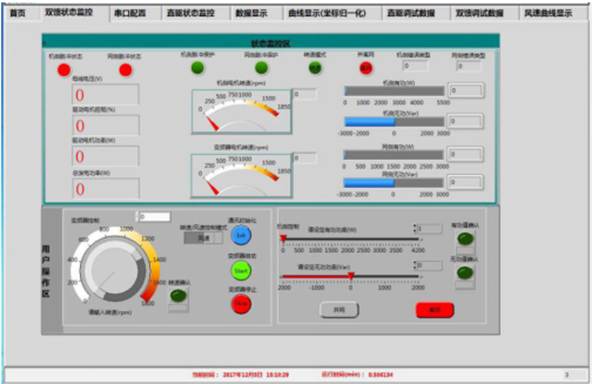Screen dimensions: 592x384
Task: Click the green active power confirm LED button
Action: (465, 239)
